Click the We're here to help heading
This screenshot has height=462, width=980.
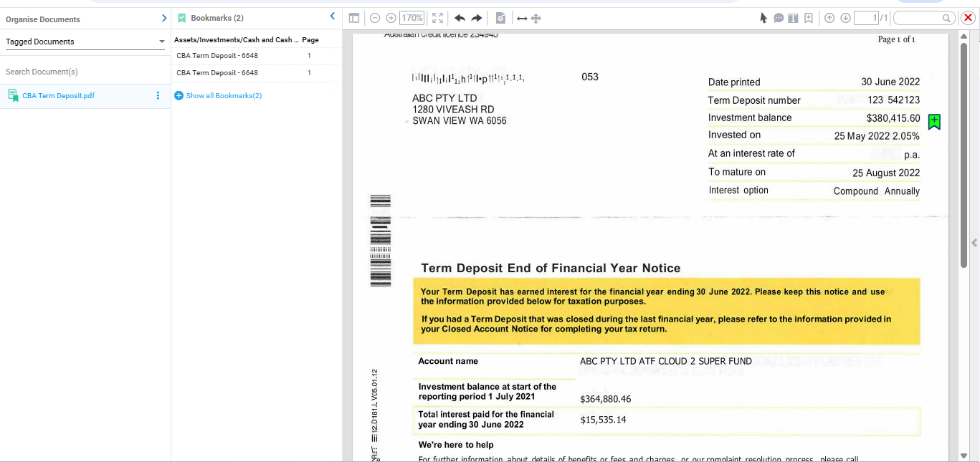click(456, 445)
